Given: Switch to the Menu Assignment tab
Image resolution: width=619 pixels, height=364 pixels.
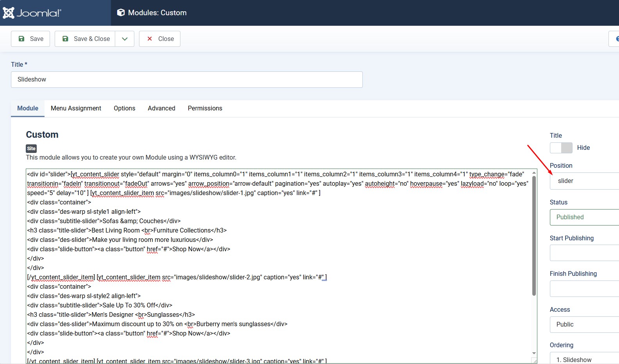Looking at the screenshot, I should tap(76, 108).
